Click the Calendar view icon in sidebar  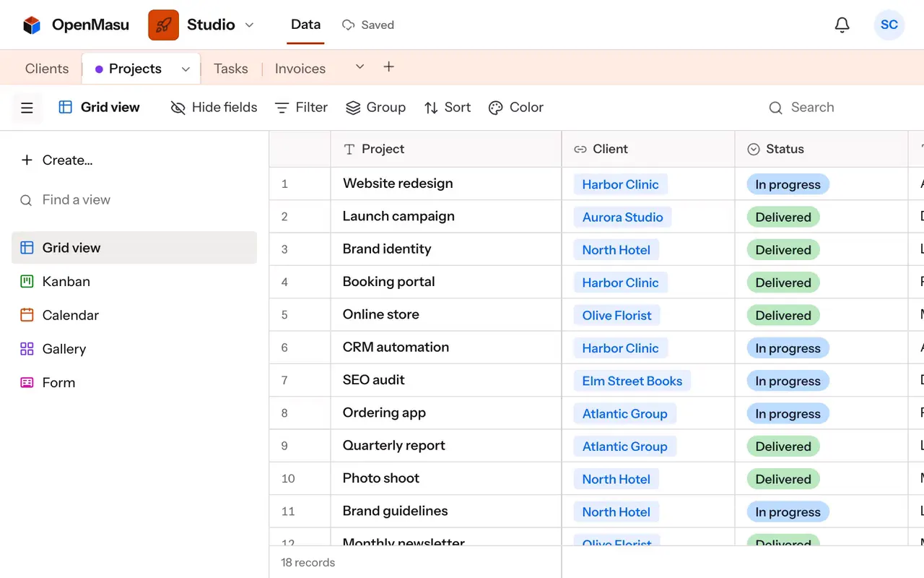27,315
